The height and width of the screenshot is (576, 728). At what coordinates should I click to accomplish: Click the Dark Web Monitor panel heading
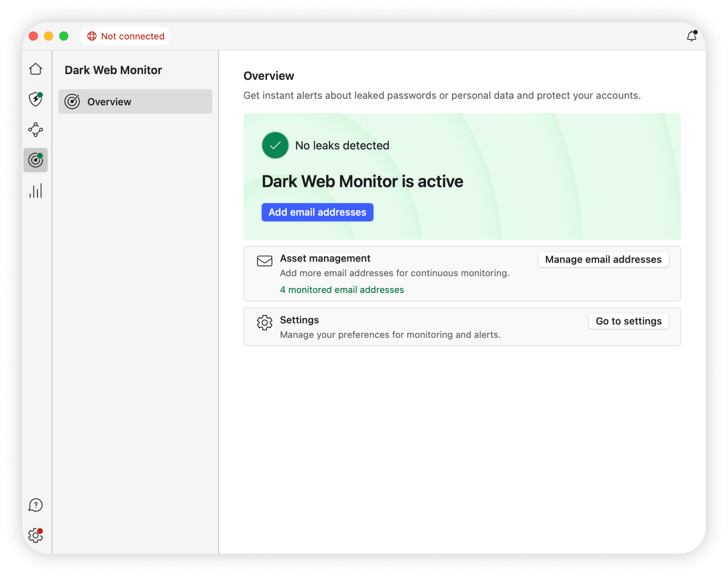point(113,70)
